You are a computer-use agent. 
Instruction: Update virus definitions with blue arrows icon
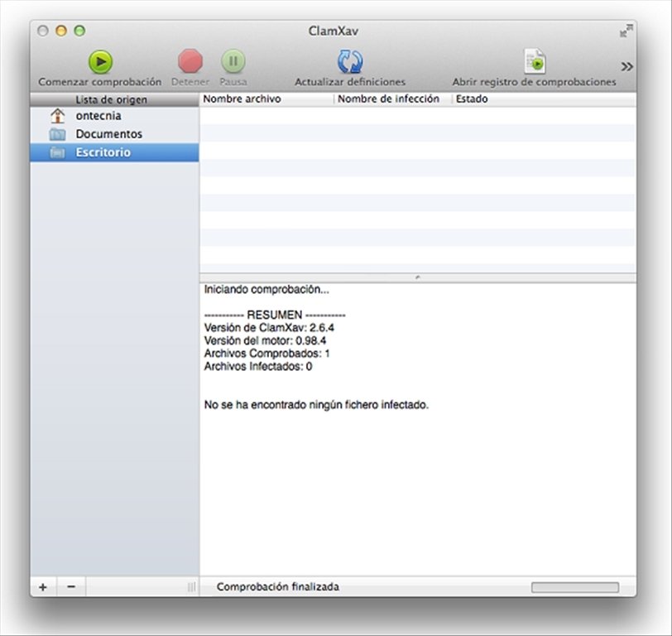[350, 62]
